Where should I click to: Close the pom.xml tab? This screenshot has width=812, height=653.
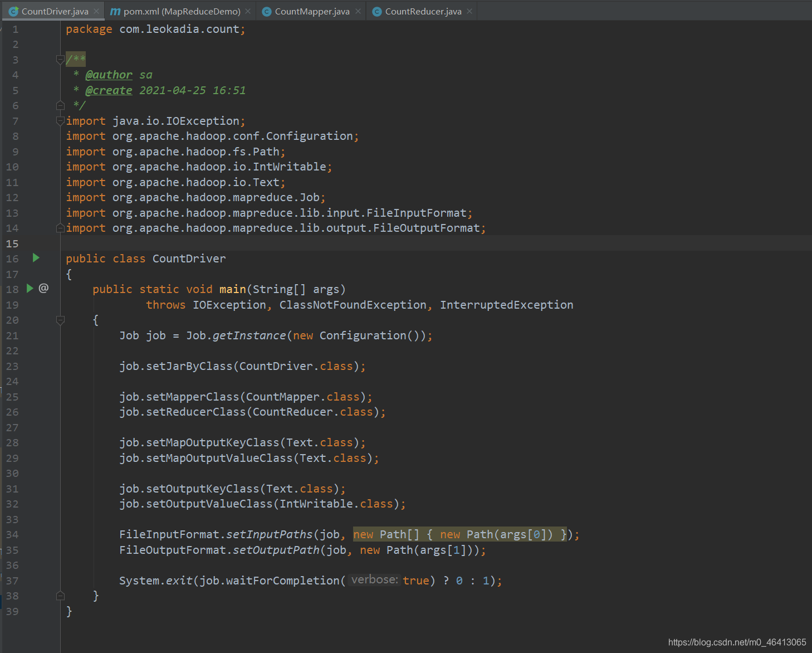click(248, 11)
